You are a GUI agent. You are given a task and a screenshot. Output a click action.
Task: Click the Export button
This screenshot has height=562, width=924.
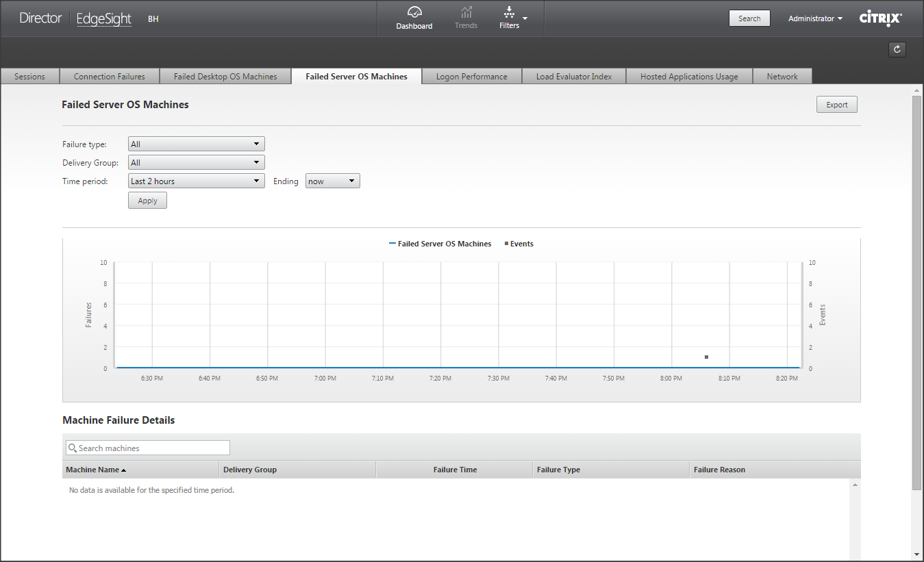pos(836,105)
